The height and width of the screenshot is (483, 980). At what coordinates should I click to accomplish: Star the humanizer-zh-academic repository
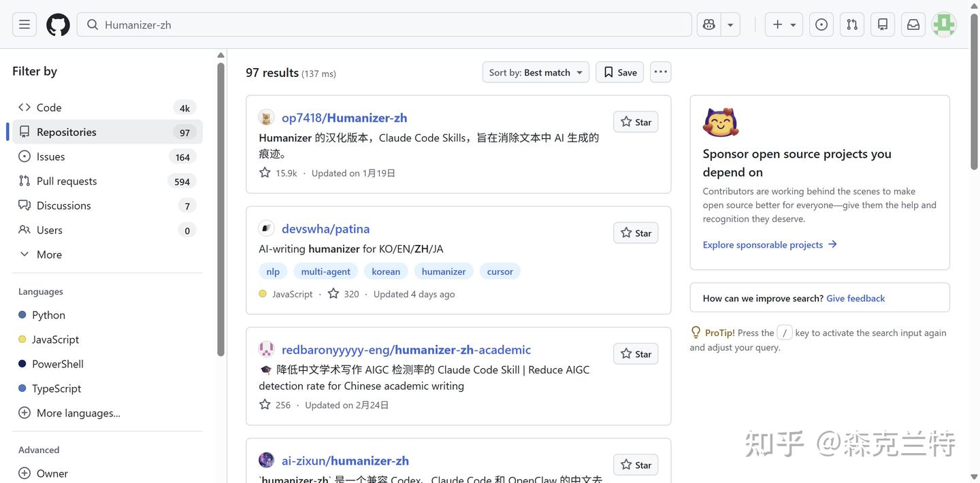click(x=636, y=354)
